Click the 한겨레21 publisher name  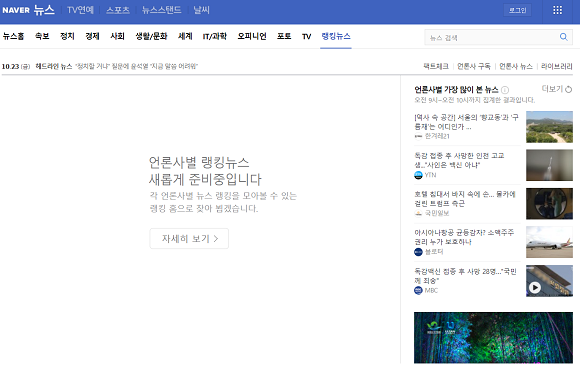tap(437, 136)
